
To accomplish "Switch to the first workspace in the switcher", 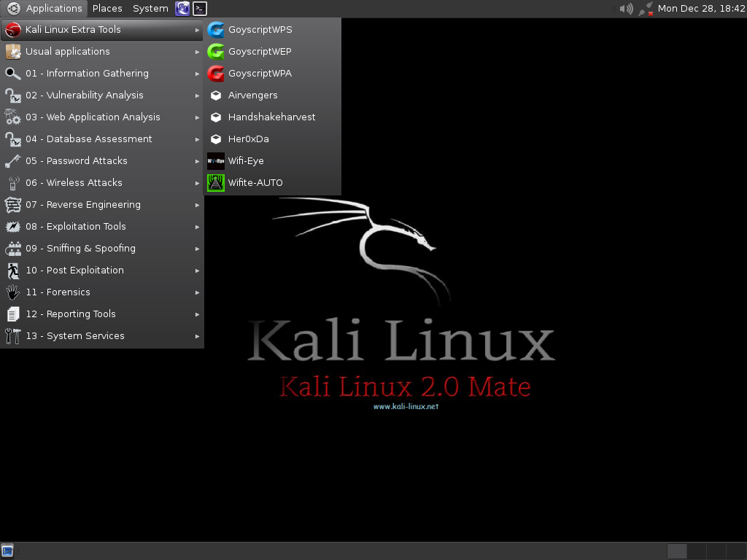I will 677,551.
